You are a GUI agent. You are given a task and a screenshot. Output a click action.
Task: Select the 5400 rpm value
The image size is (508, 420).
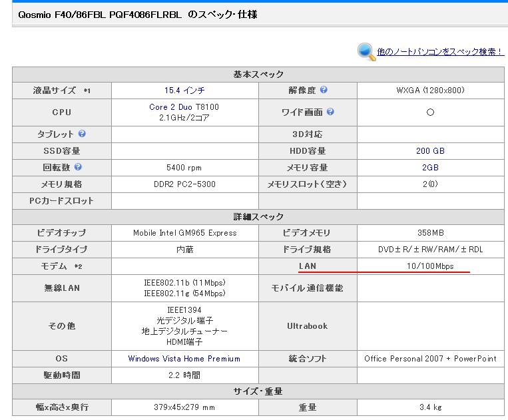(x=184, y=168)
